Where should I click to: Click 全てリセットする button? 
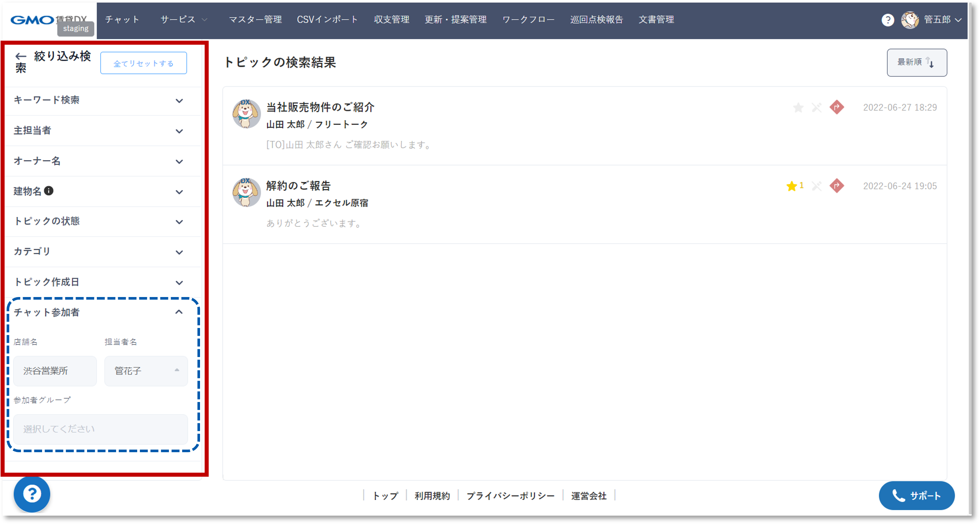[x=144, y=63]
